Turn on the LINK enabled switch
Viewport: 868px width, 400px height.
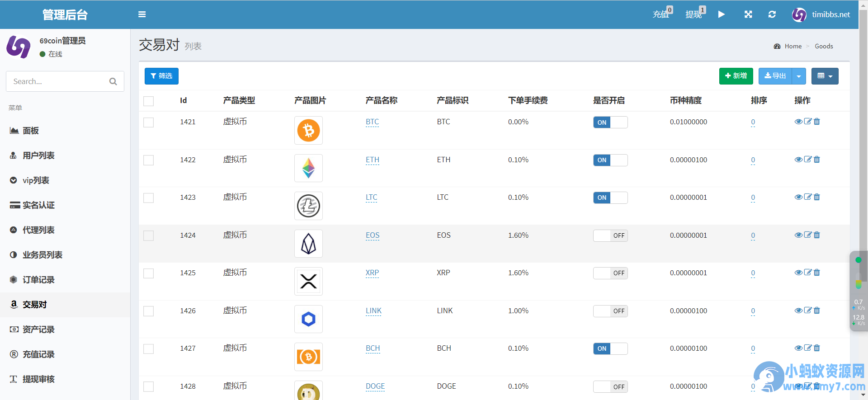tap(610, 311)
